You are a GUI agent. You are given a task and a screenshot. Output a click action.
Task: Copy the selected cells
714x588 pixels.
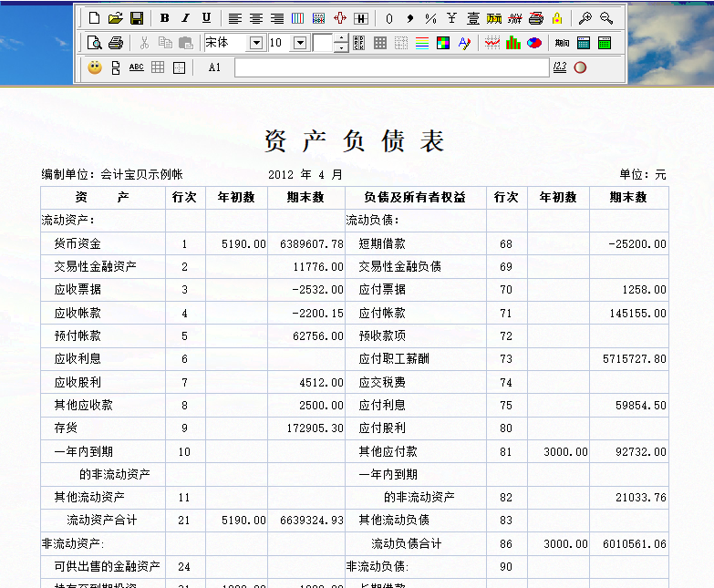click(x=165, y=43)
